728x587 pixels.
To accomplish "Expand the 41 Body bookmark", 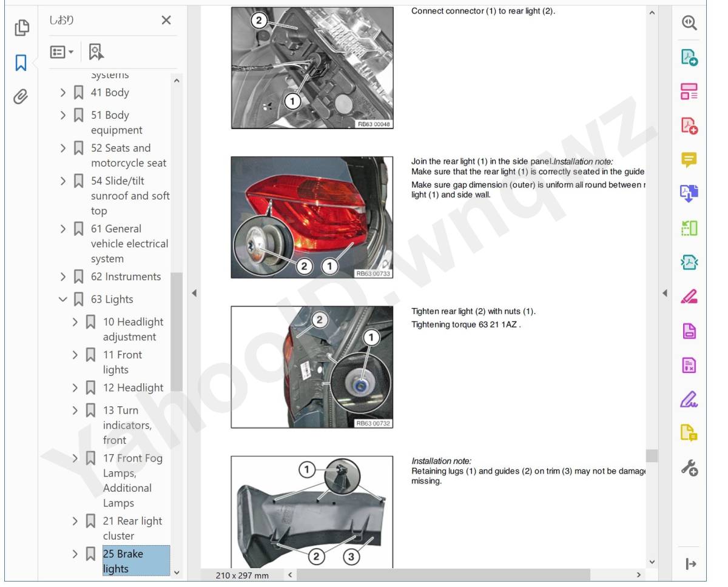I will 62,92.
